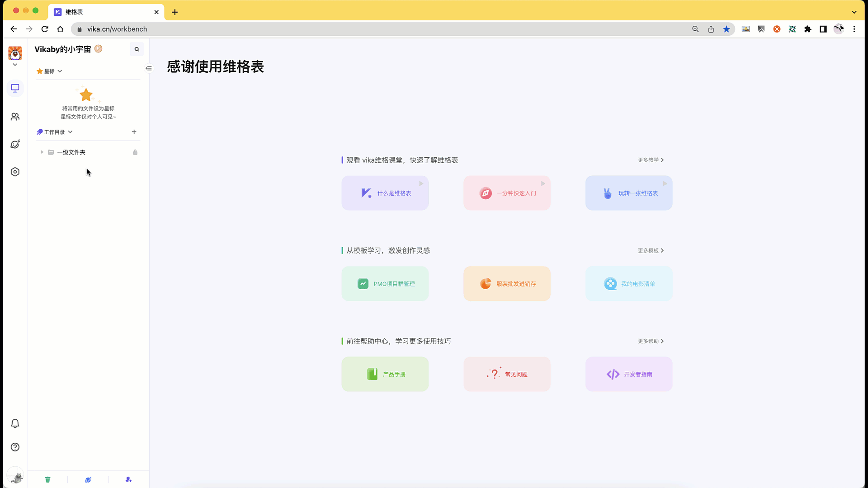Toggle the browser side panel icon
The height and width of the screenshot is (488, 868).
tap(823, 29)
